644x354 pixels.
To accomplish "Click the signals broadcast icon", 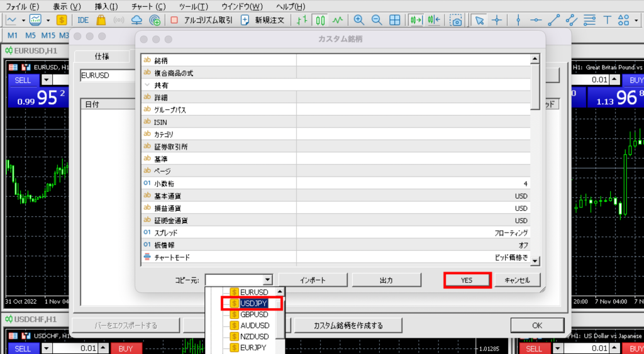I will tap(119, 19).
